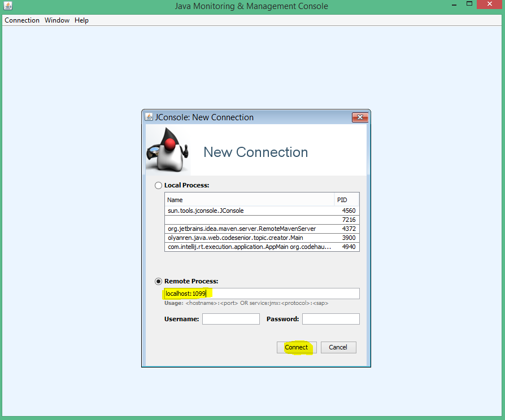Click into the Username field
Screen dimensions: 505x420
[x=231, y=319]
